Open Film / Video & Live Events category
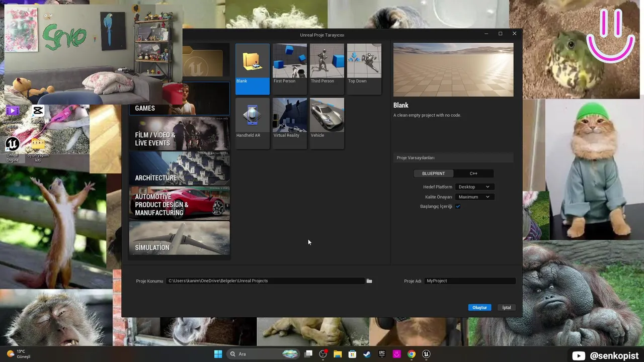The height and width of the screenshot is (362, 644). pyautogui.click(x=179, y=134)
